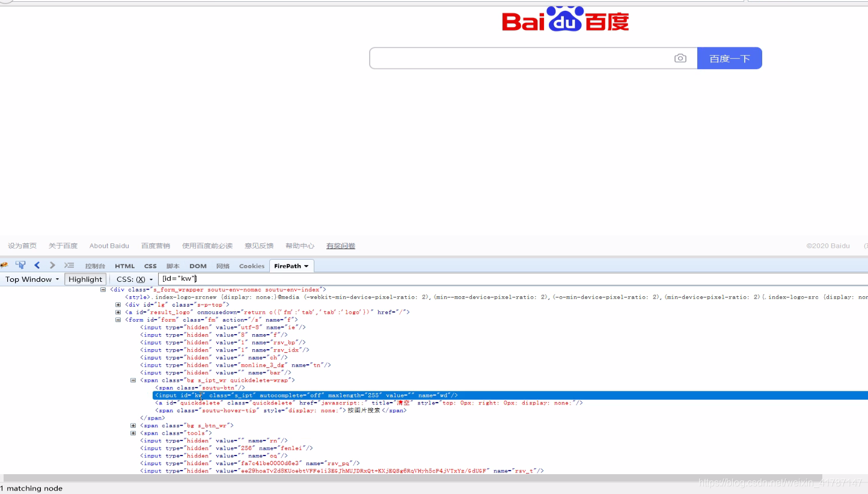Select the hidden input name="fenlei" row
Screen dimensions: 868x494
[x=227, y=448]
